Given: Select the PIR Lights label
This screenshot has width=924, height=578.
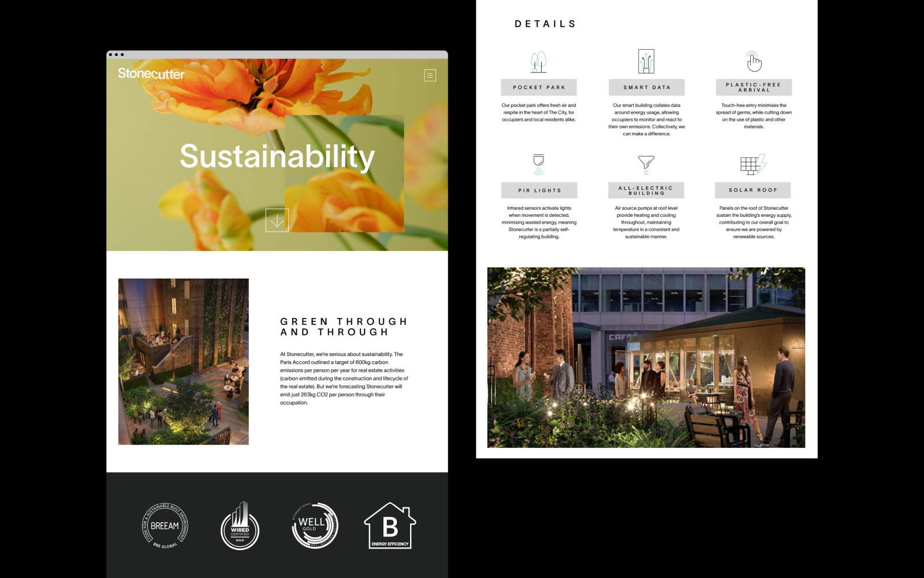Looking at the screenshot, I should 539,190.
